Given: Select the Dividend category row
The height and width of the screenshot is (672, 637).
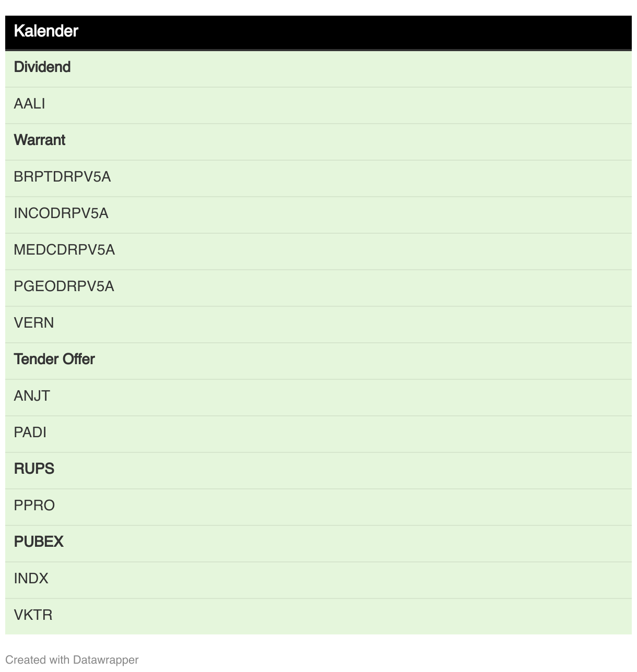Looking at the screenshot, I should (x=42, y=67).
